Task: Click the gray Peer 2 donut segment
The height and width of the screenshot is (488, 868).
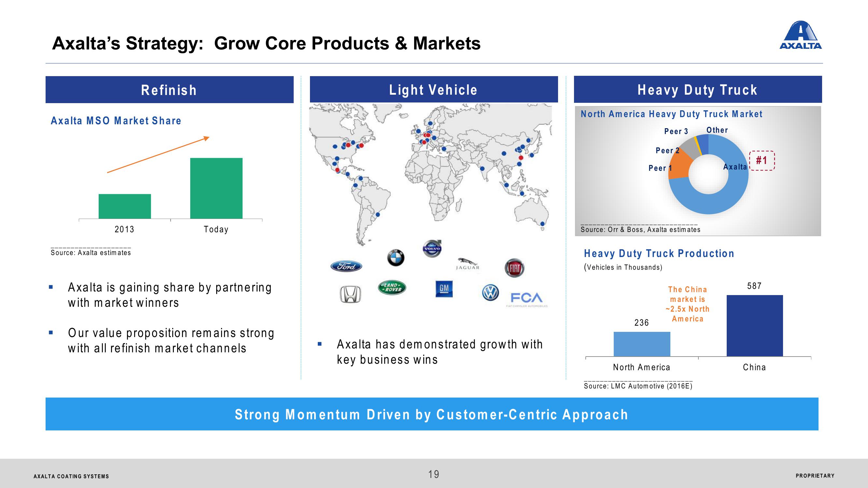Action: coord(689,149)
